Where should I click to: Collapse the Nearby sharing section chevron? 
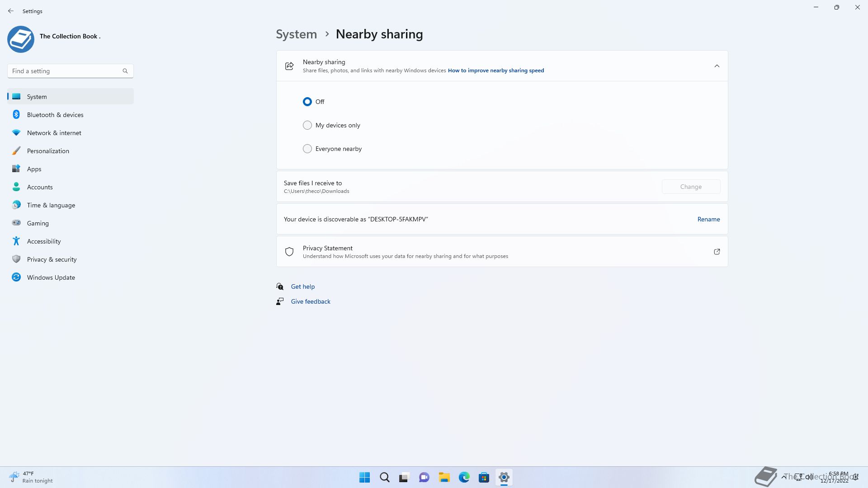[717, 66]
